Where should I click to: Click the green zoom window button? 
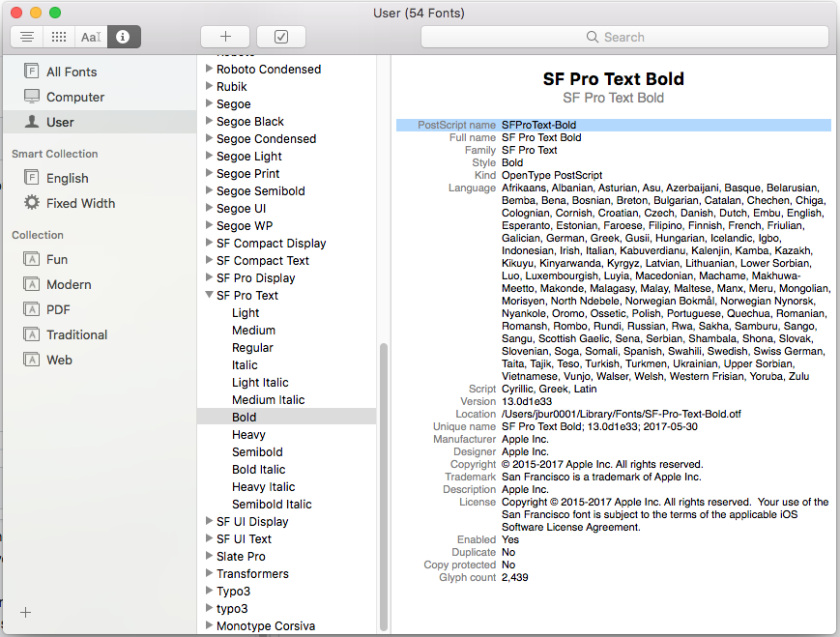coord(55,13)
